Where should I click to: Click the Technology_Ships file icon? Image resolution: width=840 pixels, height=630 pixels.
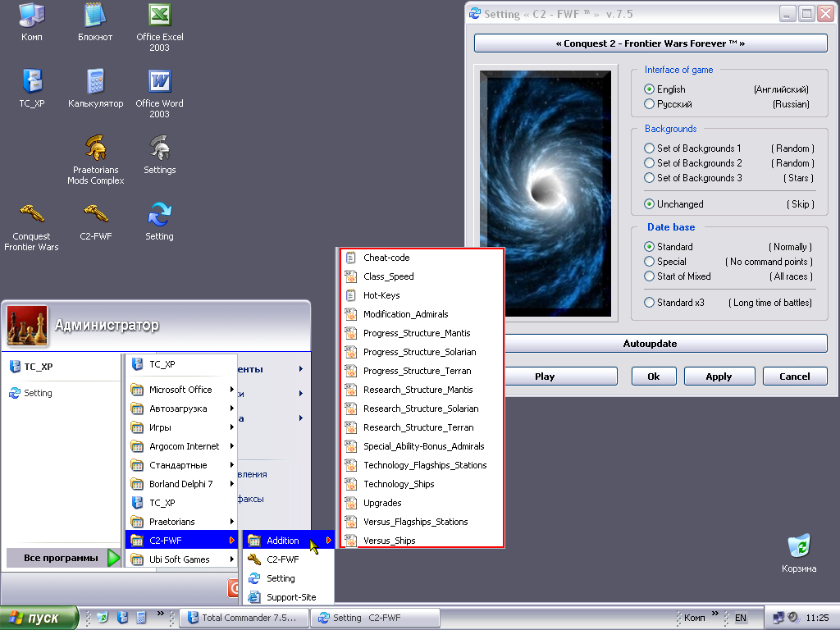coord(351,484)
